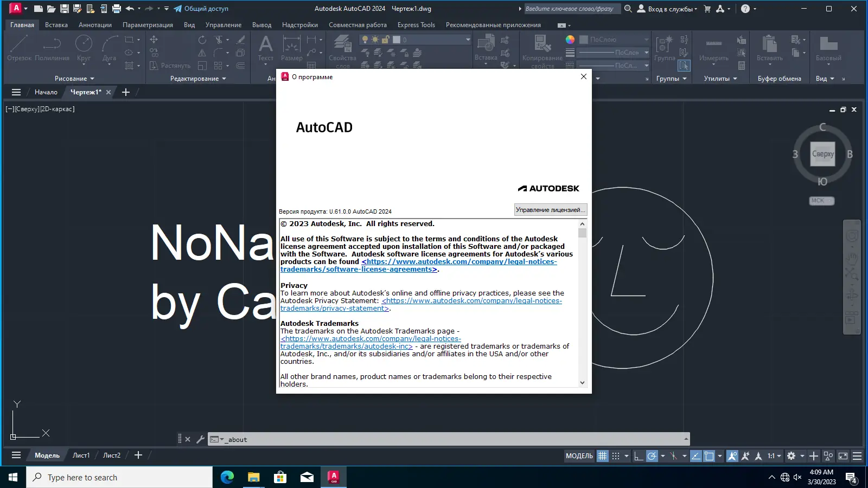The height and width of the screenshot is (488, 868).
Task: Toggle polar tracking in status bar
Action: [652, 456]
